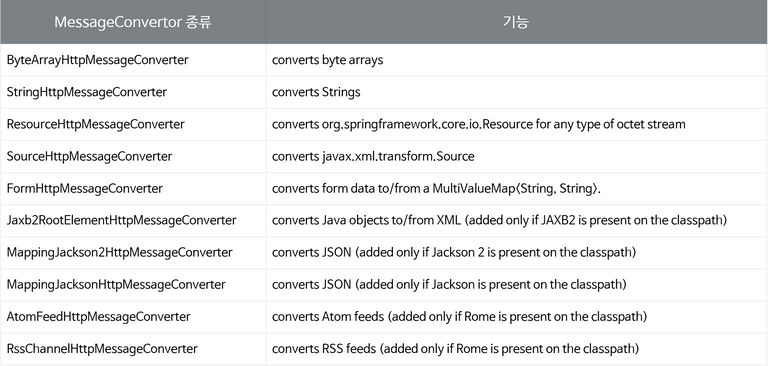
Task: Click the MultiValueMap form data description
Action: (436, 189)
